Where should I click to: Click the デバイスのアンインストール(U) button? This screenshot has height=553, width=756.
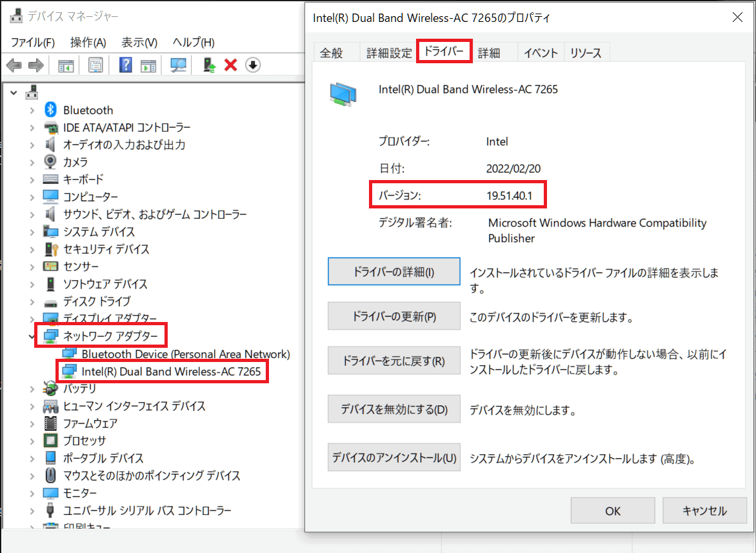tap(394, 457)
